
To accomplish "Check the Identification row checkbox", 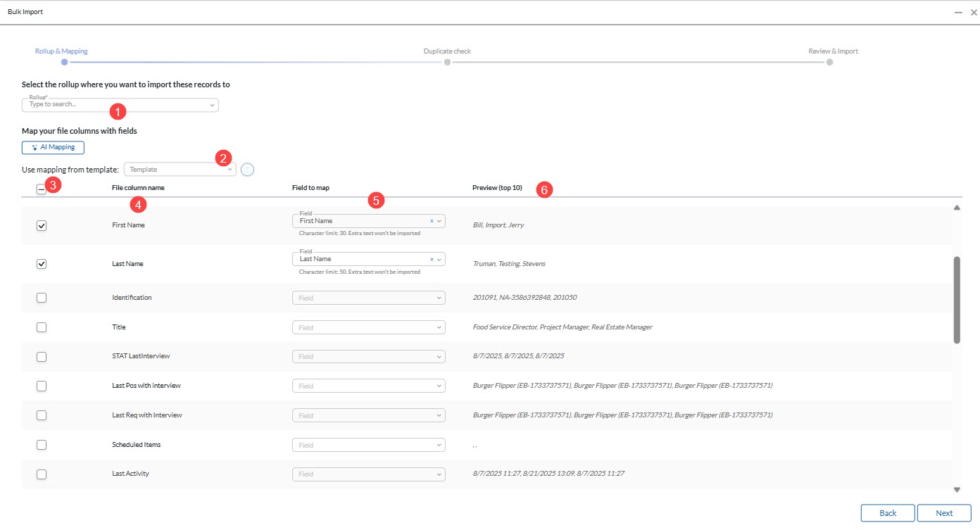I will click(x=42, y=298).
